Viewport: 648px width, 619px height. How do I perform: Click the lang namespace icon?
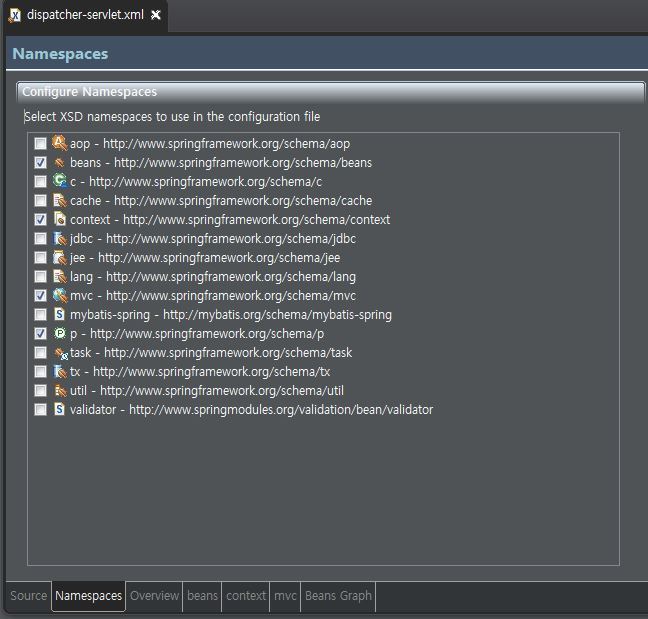click(60, 276)
